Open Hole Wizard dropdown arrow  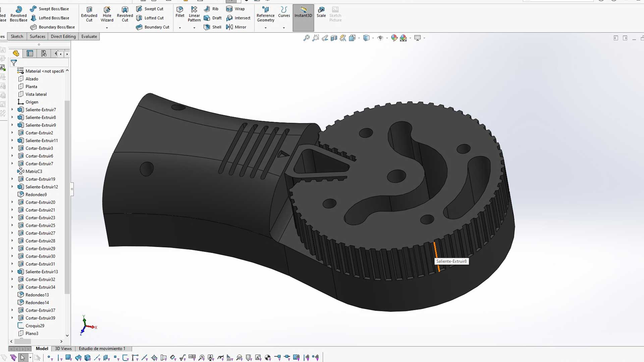(107, 28)
